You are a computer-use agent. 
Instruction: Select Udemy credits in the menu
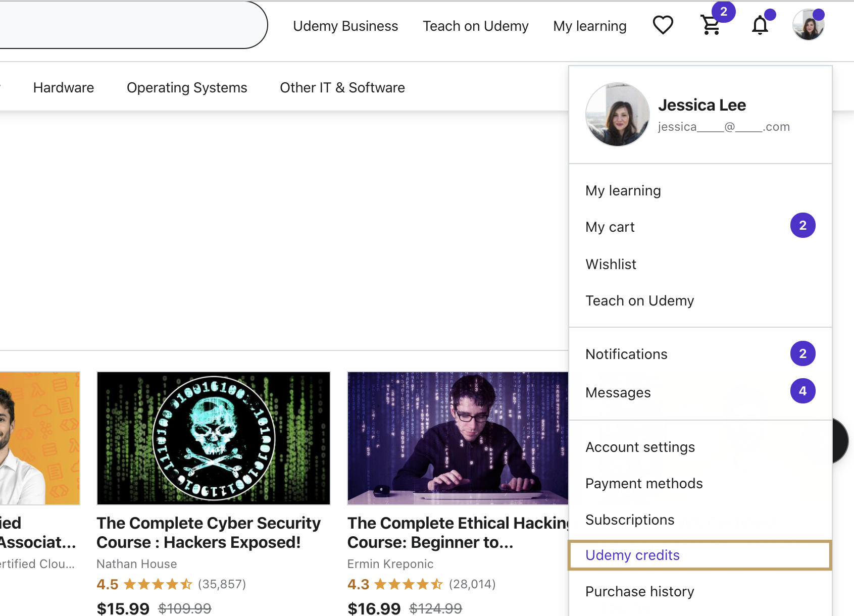(632, 555)
